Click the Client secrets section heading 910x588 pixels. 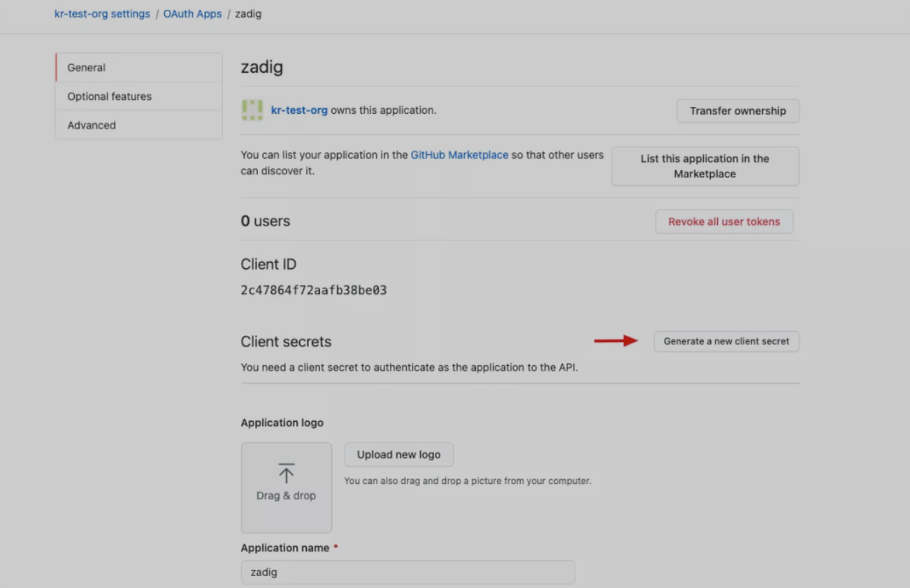pyautogui.click(x=286, y=341)
